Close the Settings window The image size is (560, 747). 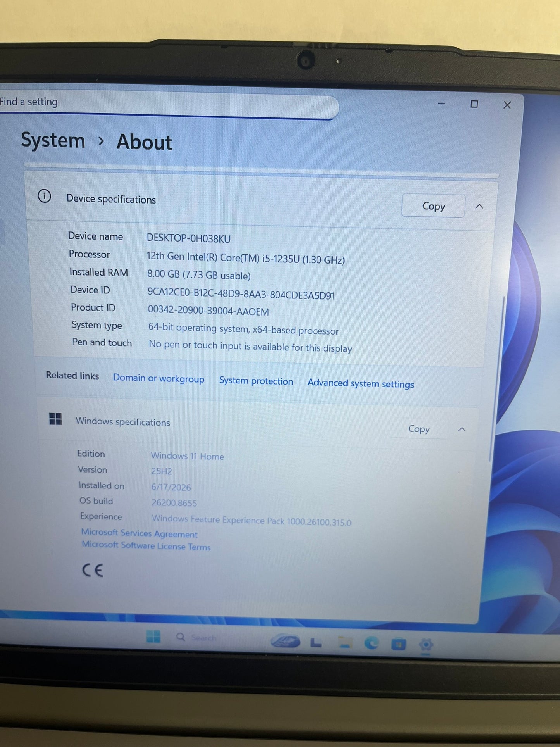pos(507,105)
